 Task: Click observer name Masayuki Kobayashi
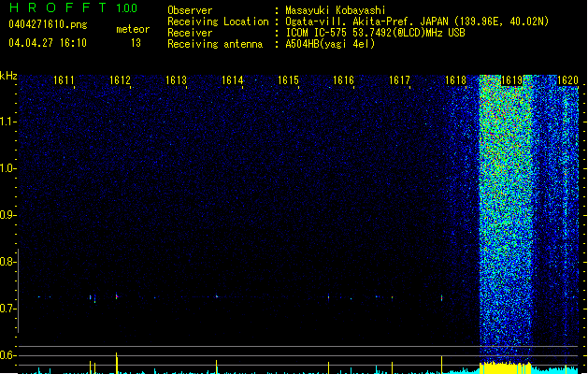336,10
